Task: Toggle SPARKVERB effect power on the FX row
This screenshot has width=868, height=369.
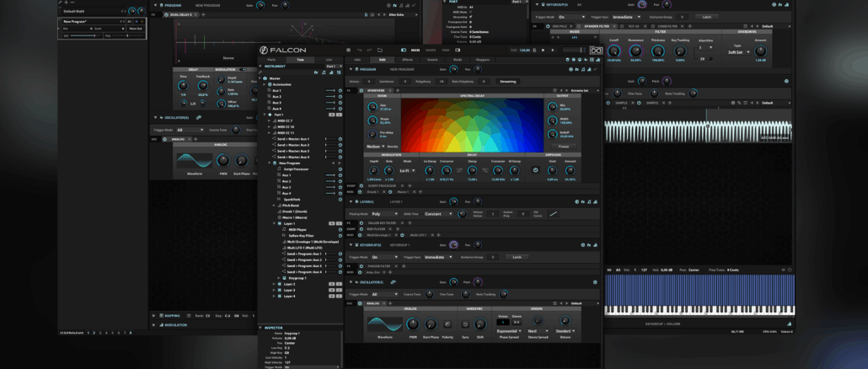Action: [362, 90]
